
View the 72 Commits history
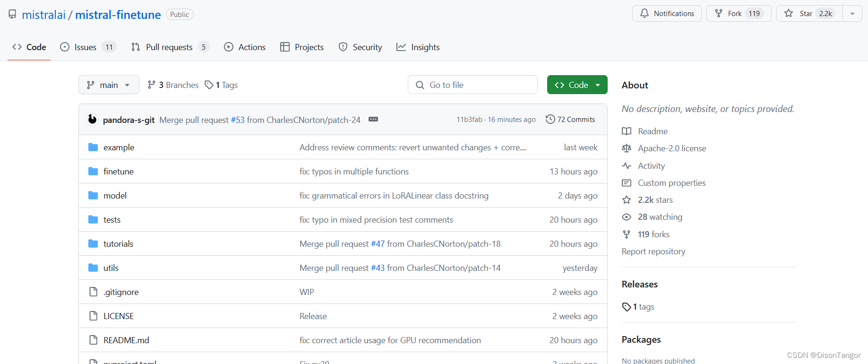point(570,120)
